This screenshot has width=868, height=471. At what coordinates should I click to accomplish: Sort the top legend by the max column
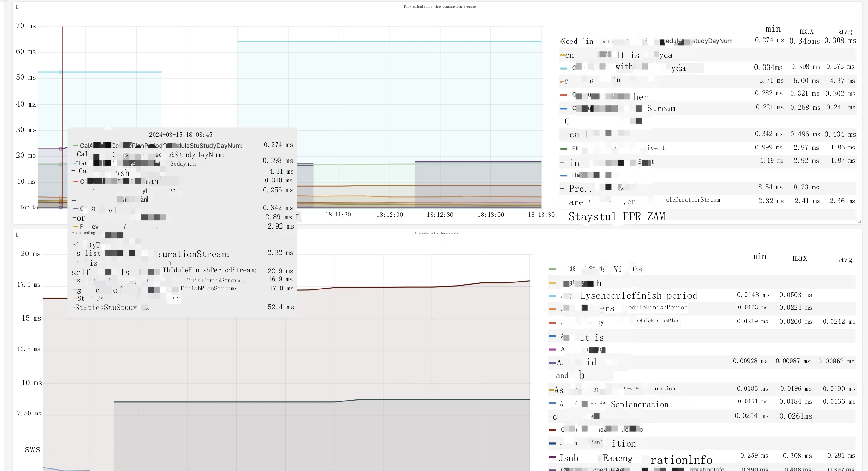[806, 31]
